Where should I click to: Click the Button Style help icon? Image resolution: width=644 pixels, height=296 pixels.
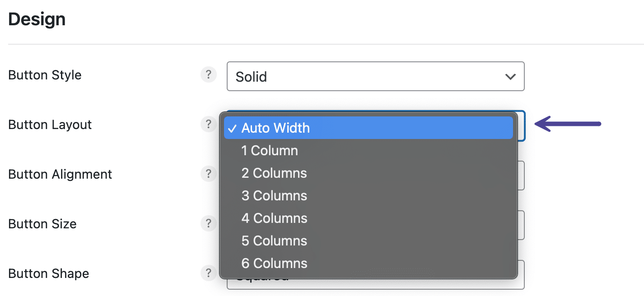click(209, 74)
